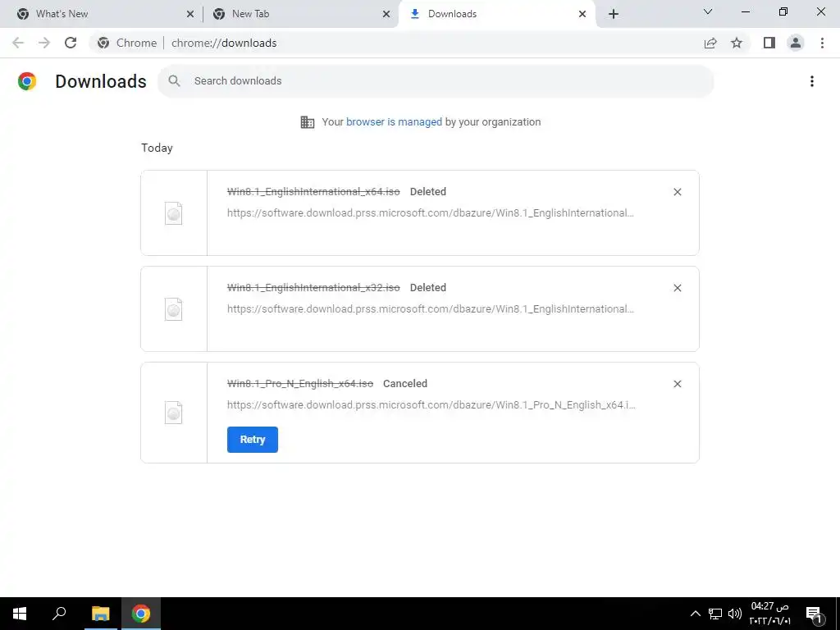Click the Today date heading
This screenshot has width=840, height=630.
tap(157, 148)
